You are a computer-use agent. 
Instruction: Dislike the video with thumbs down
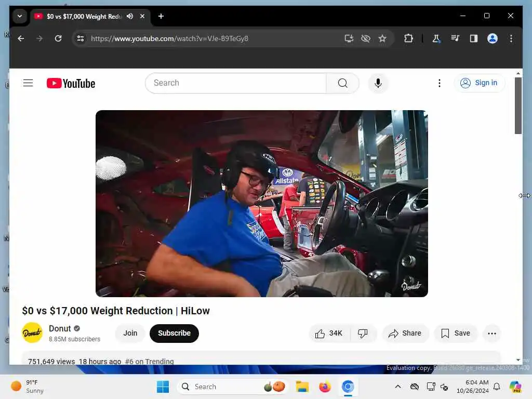(x=363, y=334)
